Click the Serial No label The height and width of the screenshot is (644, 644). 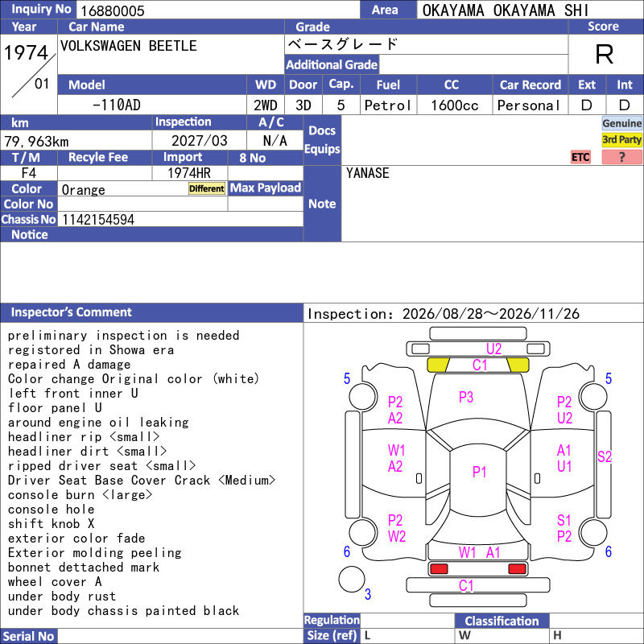coord(29,636)
